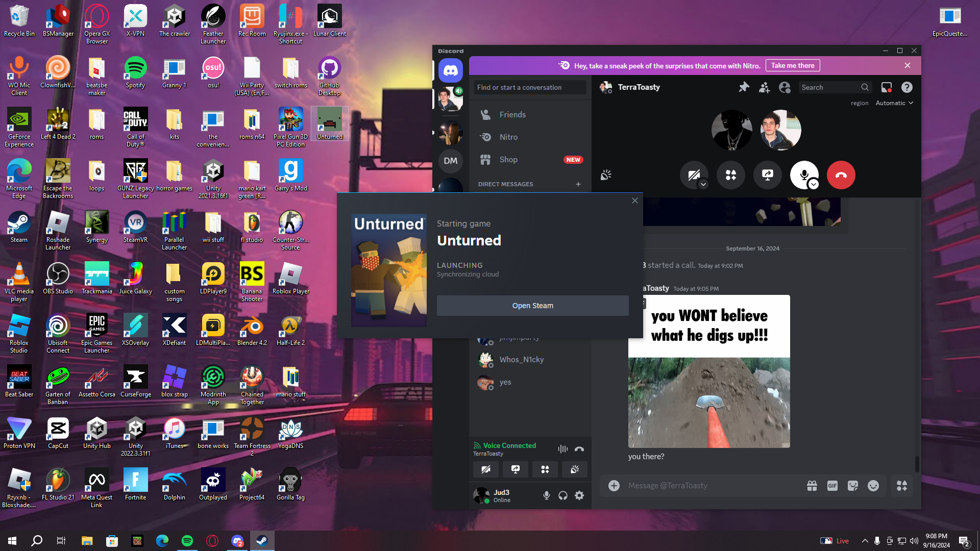980x551 pixels.
Task: Open Spotify from the taskbar
Action: point(187,541)
